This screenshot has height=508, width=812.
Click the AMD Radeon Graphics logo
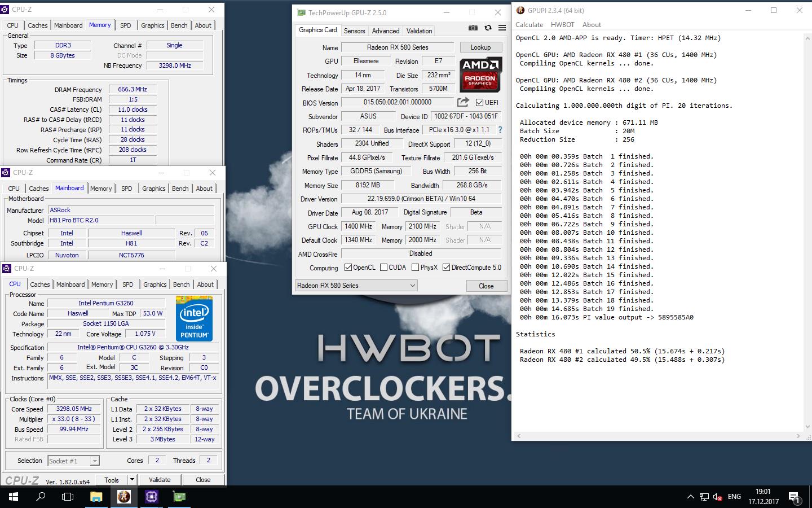(x=480, y=75)
